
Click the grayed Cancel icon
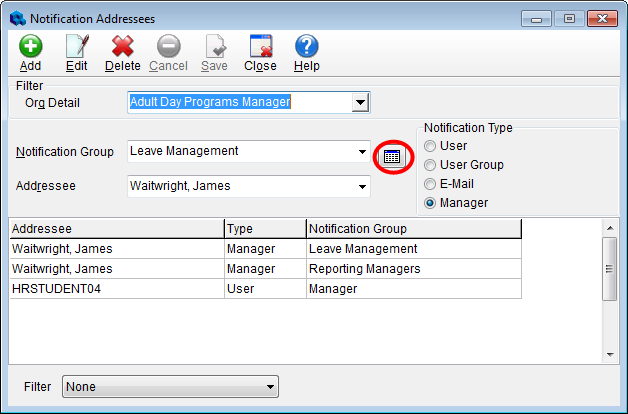coord(168,47)
